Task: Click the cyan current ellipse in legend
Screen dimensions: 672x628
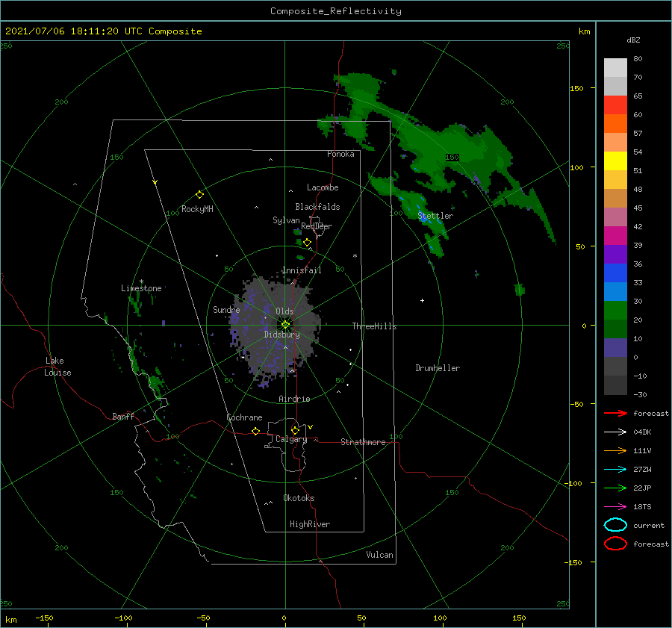Action: click(615, 525)
